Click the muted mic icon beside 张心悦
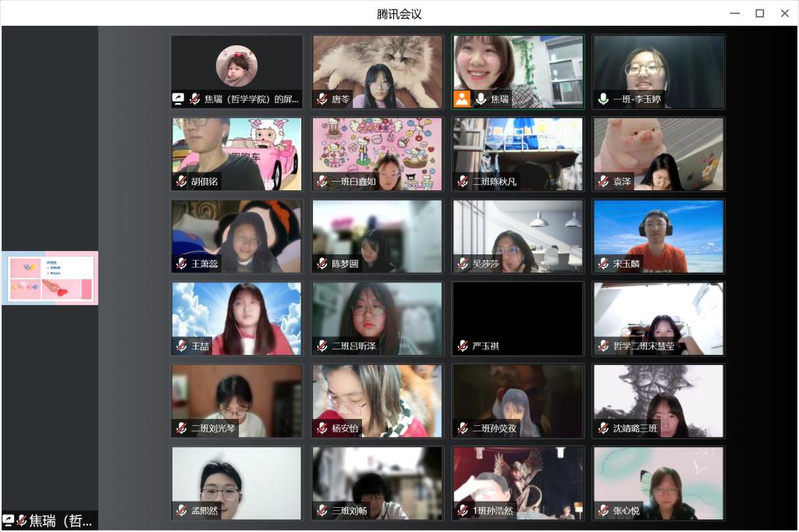Viewport: 799px width, 532px height. tap(603, 511)
